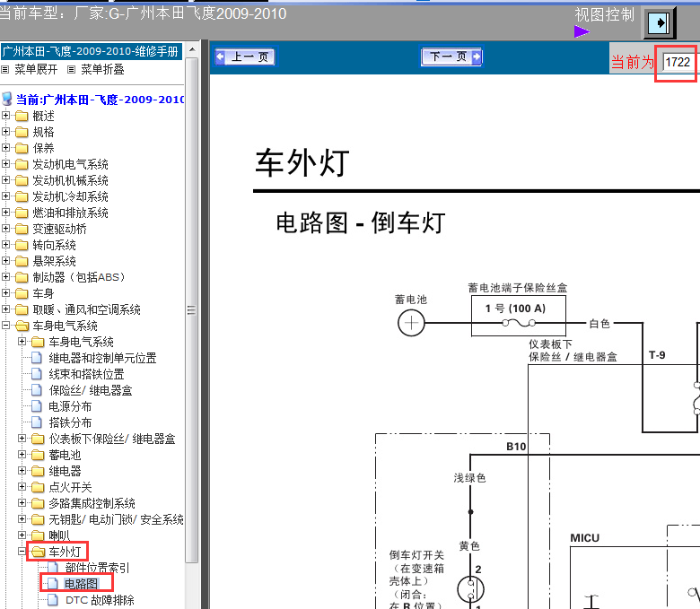
Task: Click the 车外灯 page title
Action: point(302,162)
